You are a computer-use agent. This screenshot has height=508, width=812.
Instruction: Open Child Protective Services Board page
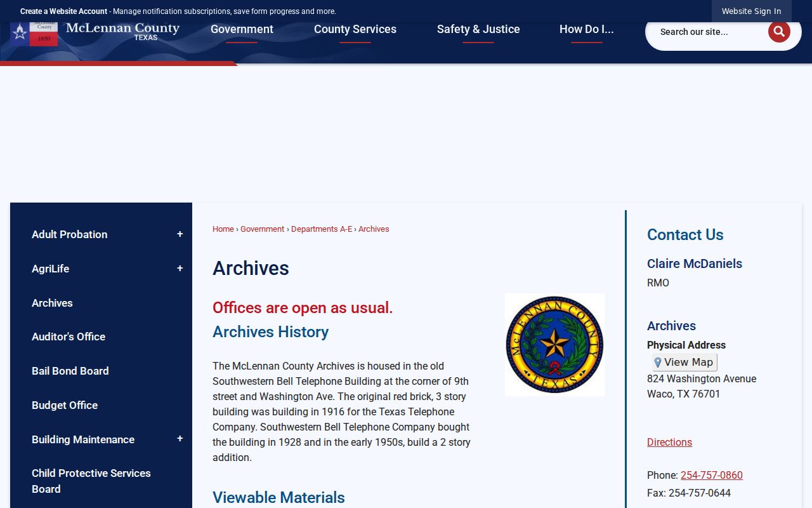pos(91,481)
